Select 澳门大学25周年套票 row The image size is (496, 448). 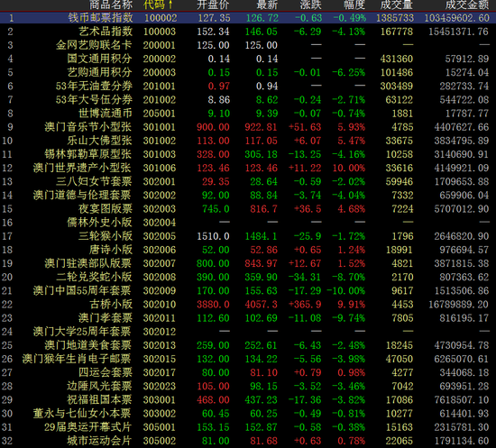pos(248,332)
